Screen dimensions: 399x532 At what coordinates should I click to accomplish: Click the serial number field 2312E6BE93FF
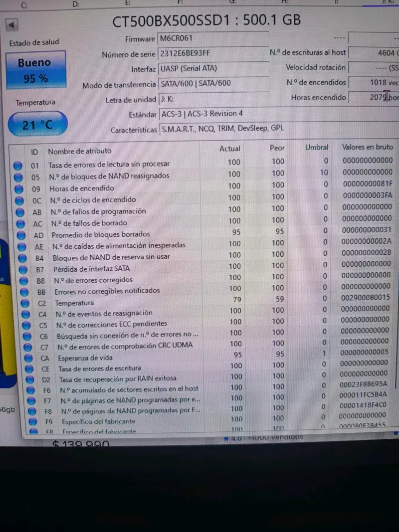tap(213, 54)
